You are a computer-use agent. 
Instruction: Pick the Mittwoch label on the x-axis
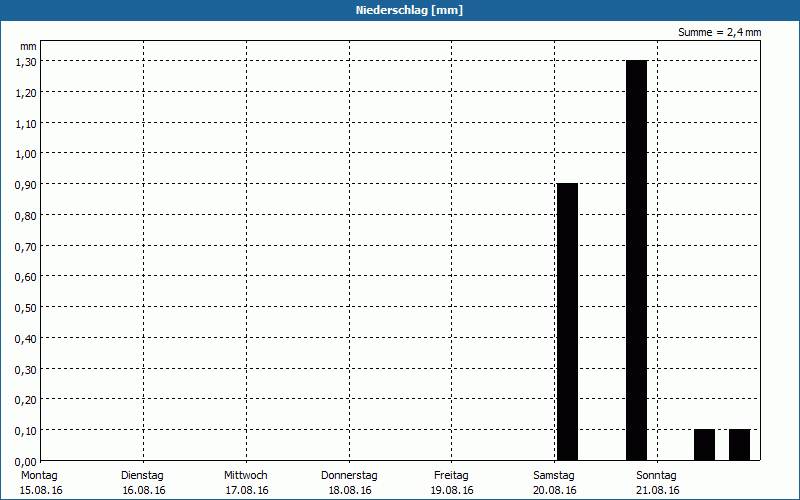click(246, 475)
